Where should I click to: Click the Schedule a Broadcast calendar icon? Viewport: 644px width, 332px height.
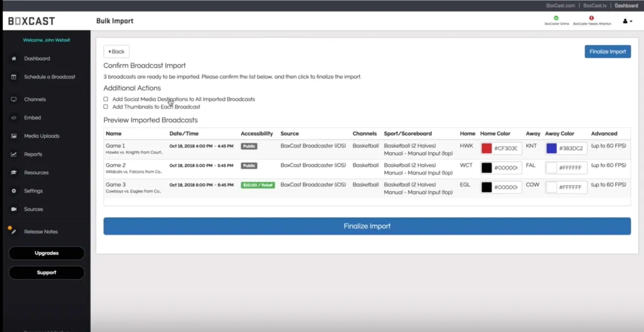click(13, 77)
